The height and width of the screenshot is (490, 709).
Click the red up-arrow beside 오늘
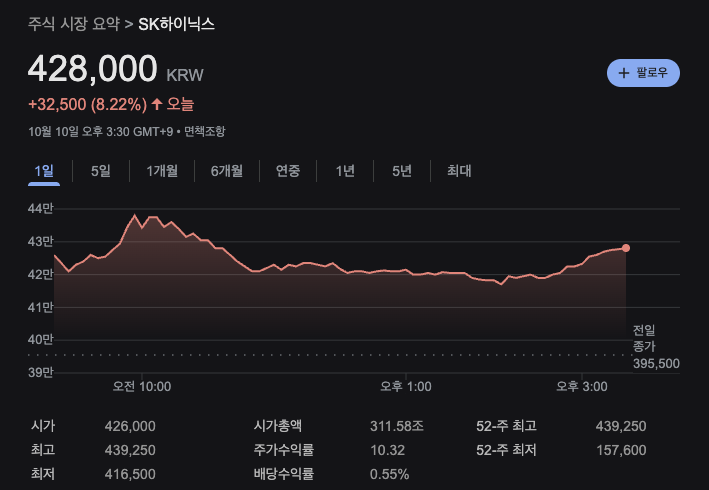157,104
